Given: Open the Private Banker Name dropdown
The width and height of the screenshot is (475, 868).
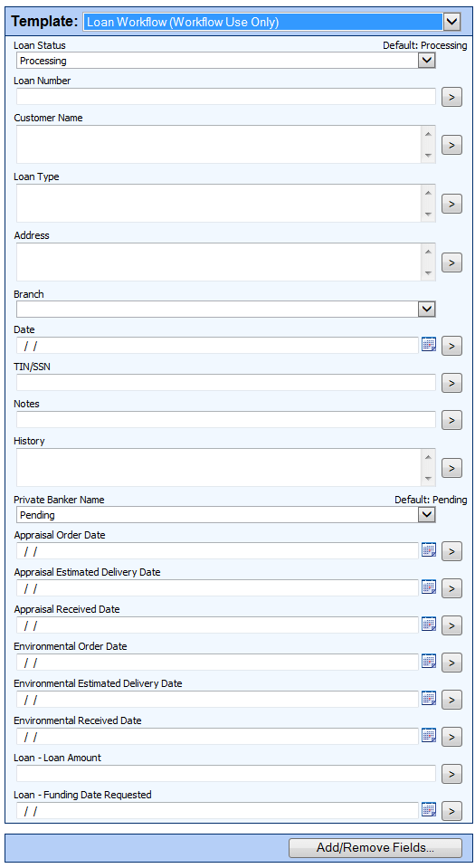Looking at the screenshot, I should click(426, 515).
